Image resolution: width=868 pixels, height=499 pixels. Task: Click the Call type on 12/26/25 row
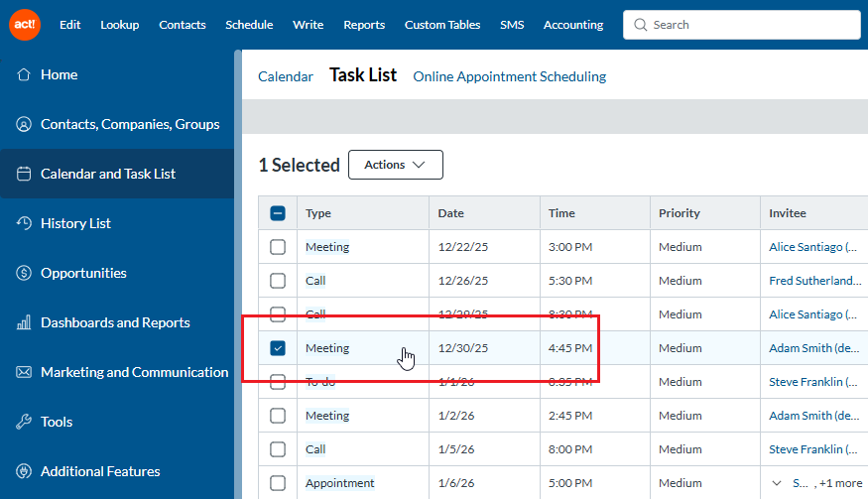315,281
